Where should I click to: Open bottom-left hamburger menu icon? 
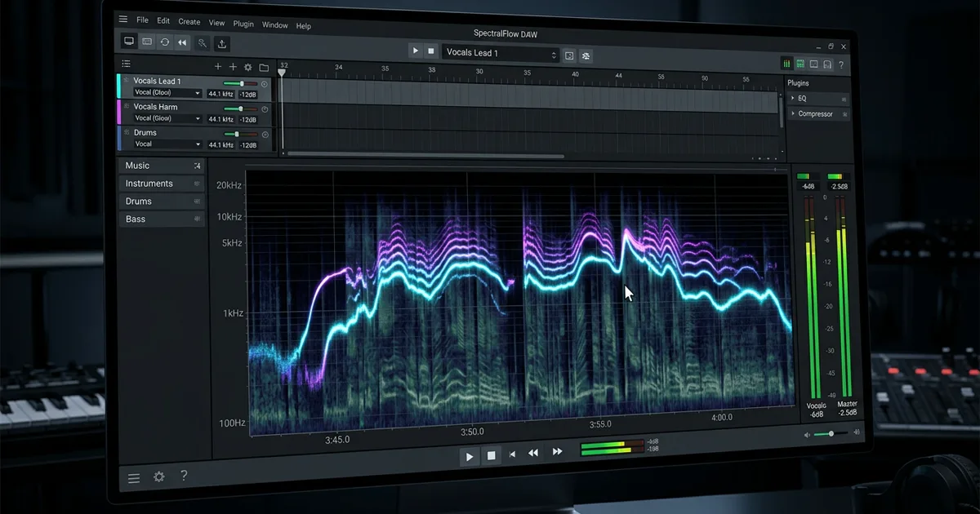pos(134,477)
